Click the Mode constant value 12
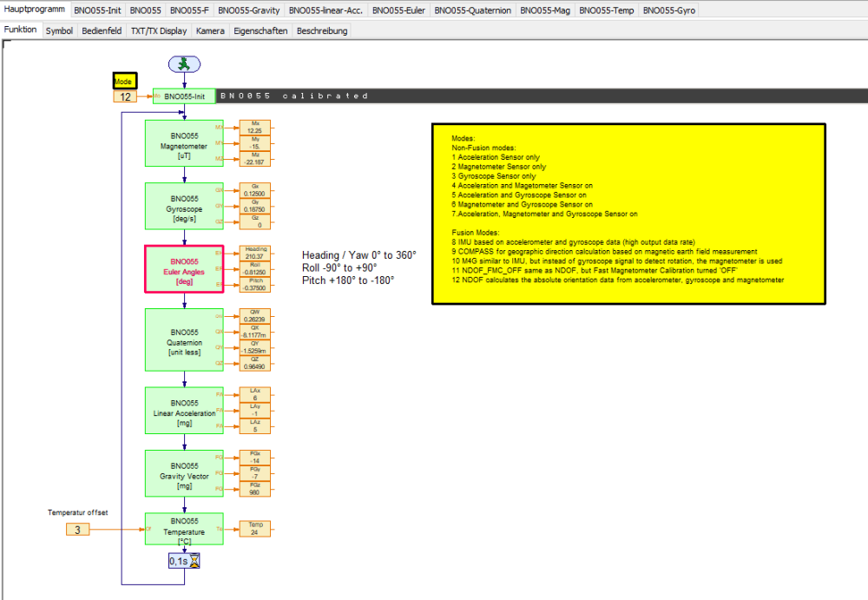This screenshot has width=868, height=600. [126, 96]
